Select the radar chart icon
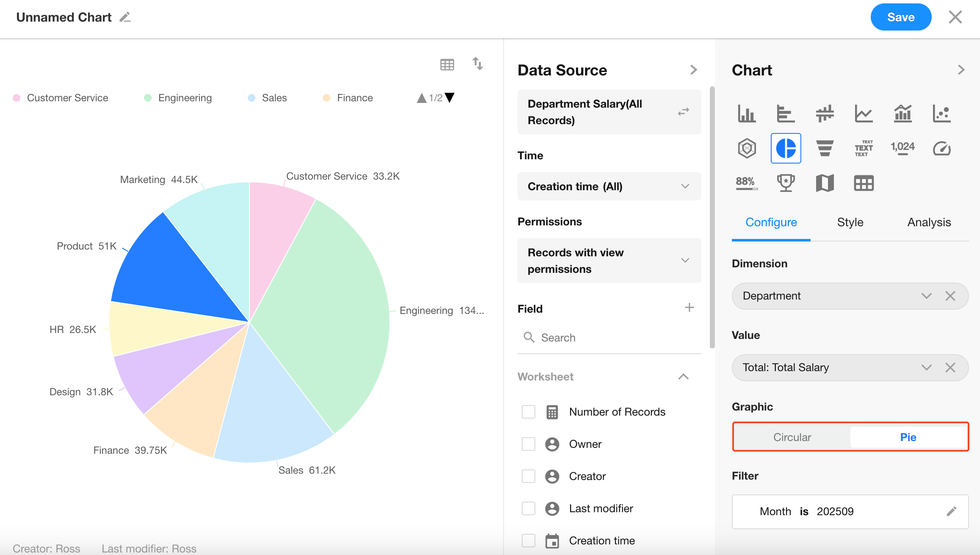Screen dimensions: 980x555 [x=747, y=148]
